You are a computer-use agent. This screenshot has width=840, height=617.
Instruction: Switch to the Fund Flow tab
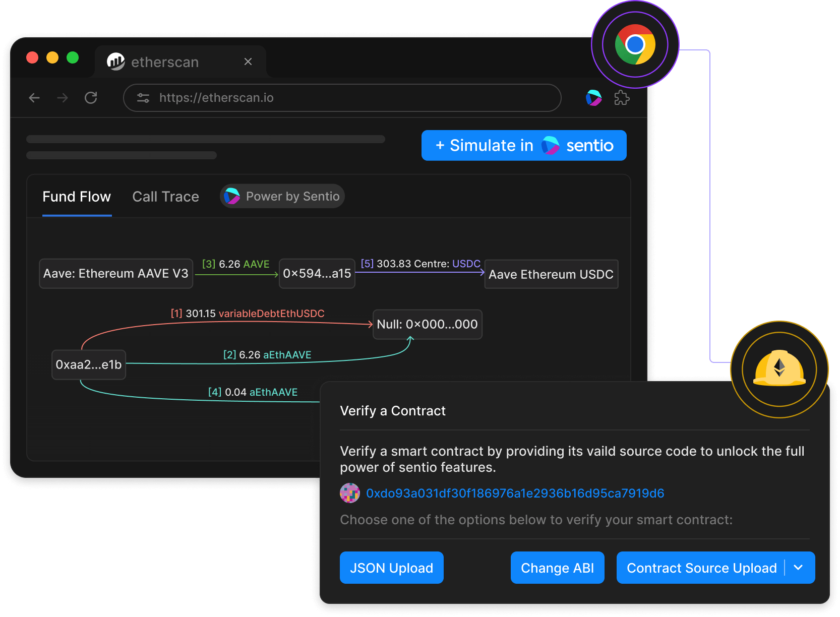77,197
